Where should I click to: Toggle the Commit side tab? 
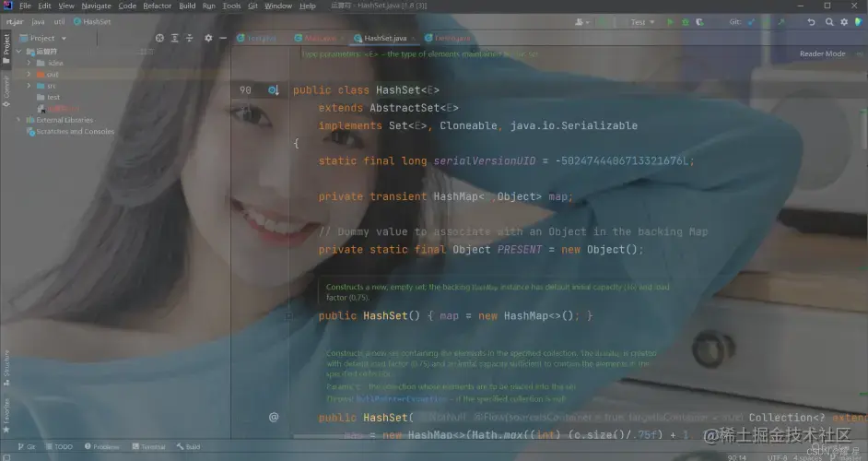click(6, 91)
